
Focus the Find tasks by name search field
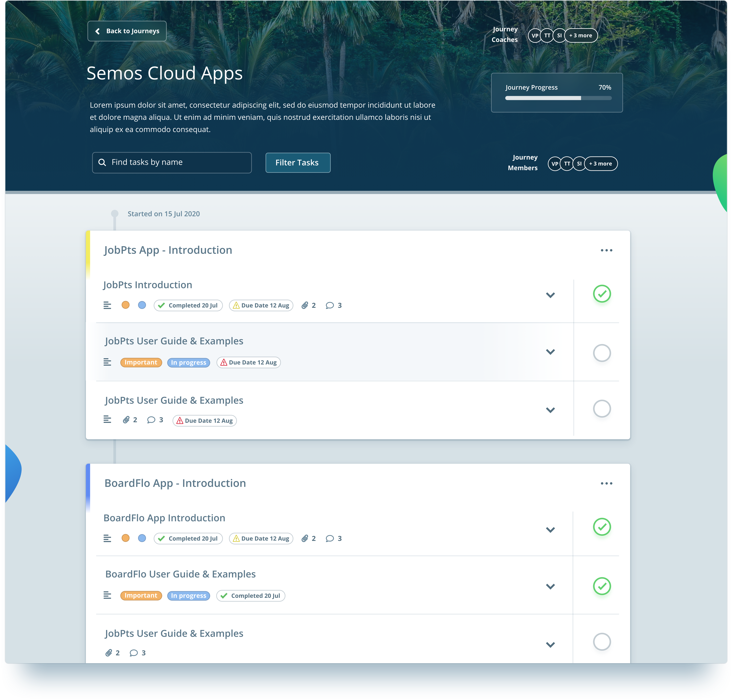tap(172, 162)
